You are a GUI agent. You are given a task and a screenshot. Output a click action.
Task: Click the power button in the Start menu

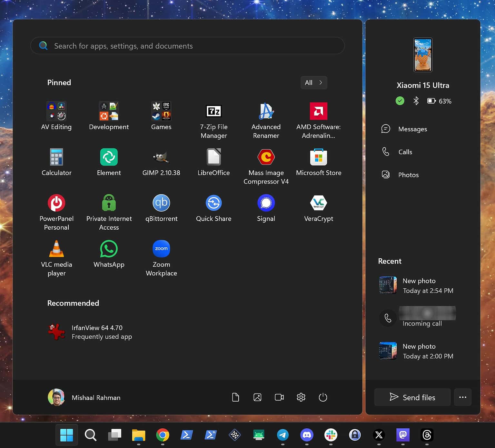pos(323,397)
